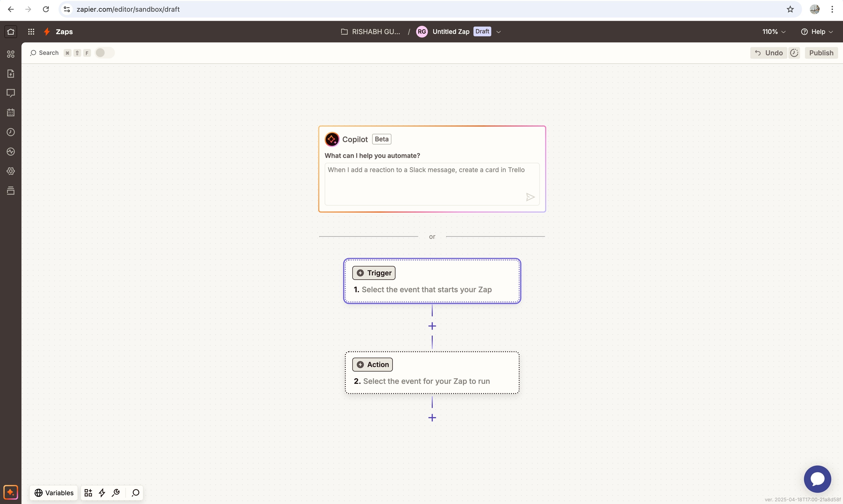Screen dimensions: 843x504
Task: Click the Copilot prompt text field
Action: point(425,180)
